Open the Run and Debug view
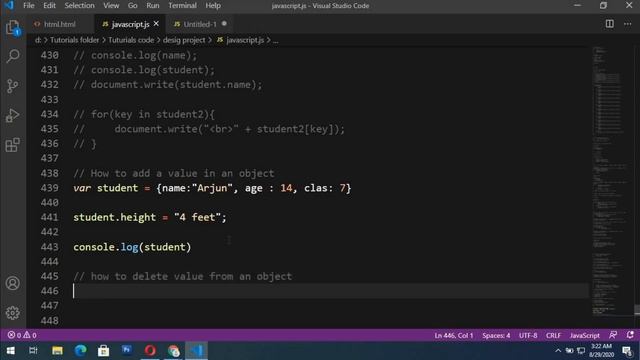 [13, 116]
